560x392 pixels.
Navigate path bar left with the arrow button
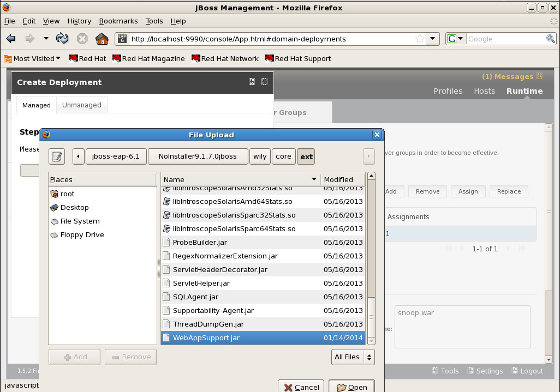[78, 156]
